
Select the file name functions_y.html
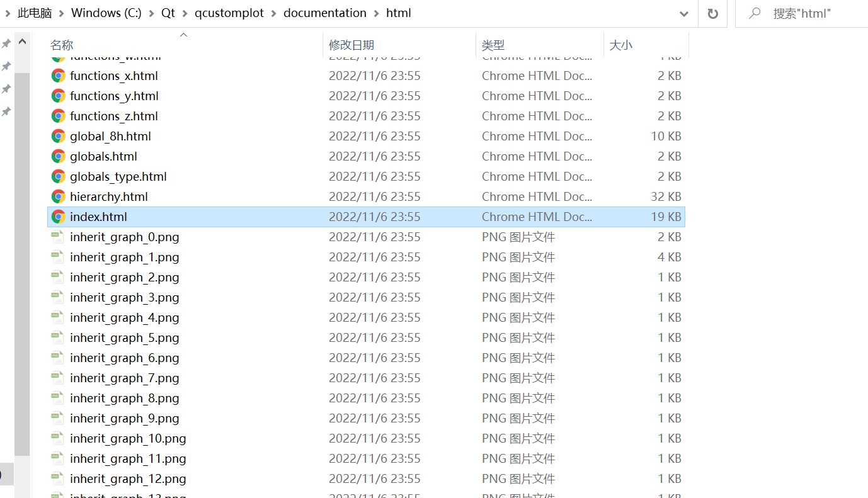[x=114, y=96]
